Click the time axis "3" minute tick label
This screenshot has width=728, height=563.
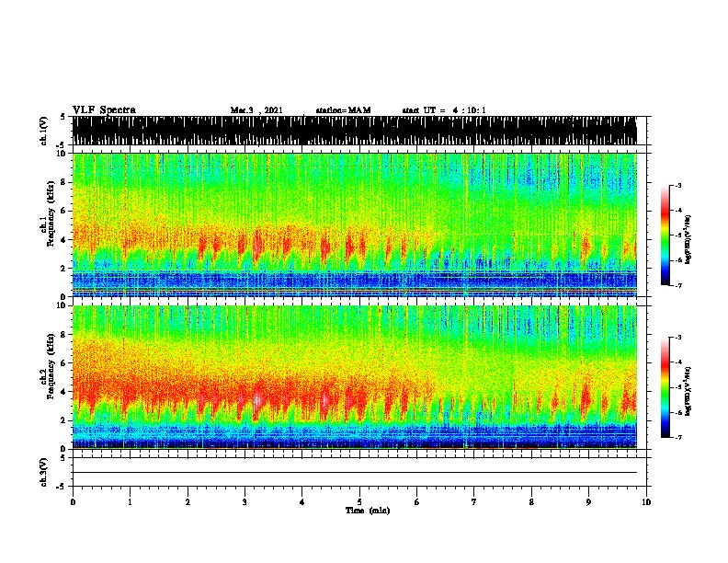[x=245, y=502]
